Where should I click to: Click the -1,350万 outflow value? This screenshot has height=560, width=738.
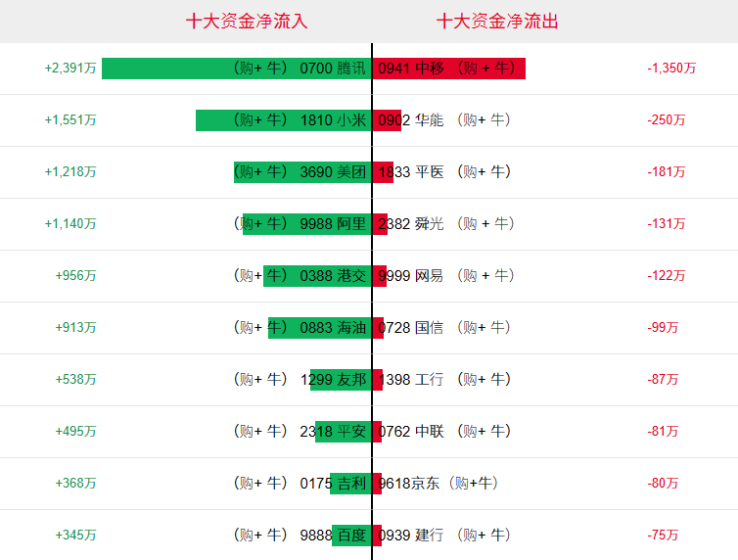671,69
